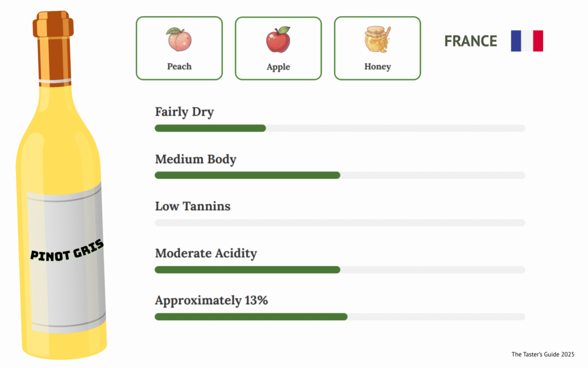Select the Peach flavor label text
Screen dimensions: 588x368
[179, 67]
